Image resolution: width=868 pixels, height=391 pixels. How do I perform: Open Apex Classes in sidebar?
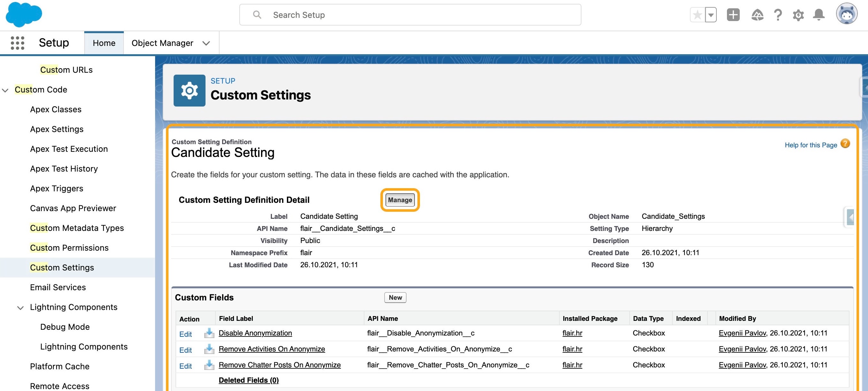point(56,109)
